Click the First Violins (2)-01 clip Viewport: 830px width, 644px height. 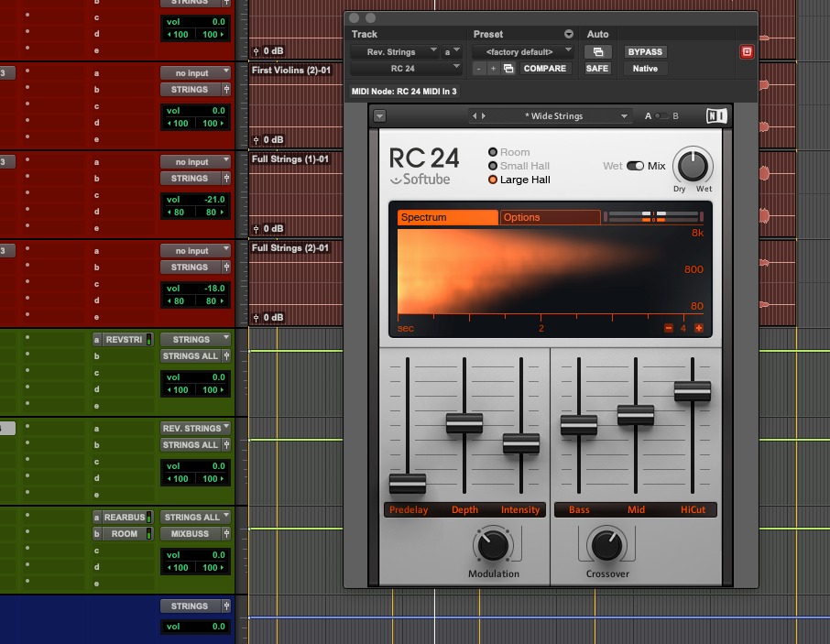pyautogui.click(x=291, y=71)
